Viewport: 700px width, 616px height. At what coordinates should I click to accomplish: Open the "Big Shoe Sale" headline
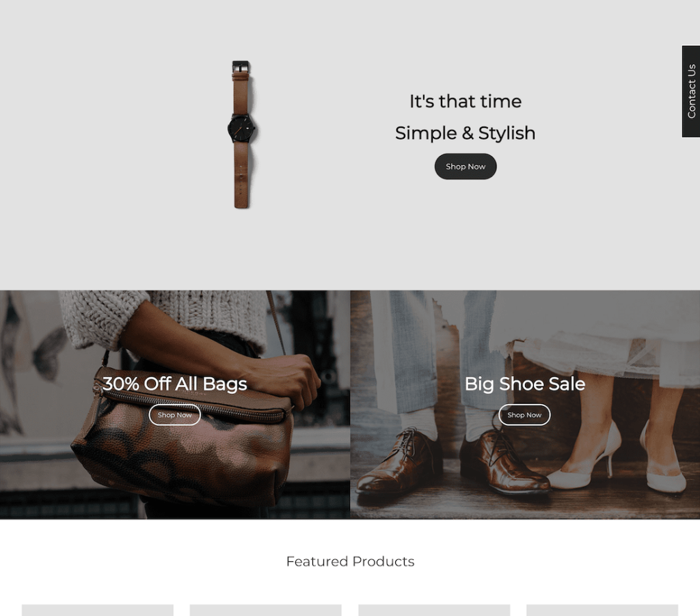[x=524, y=384]
